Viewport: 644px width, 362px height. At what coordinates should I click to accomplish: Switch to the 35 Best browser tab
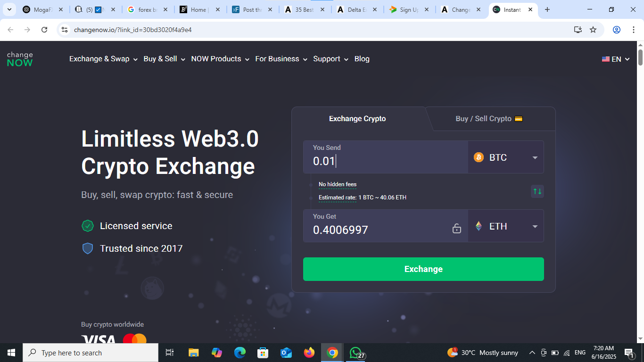pos(304,9)
